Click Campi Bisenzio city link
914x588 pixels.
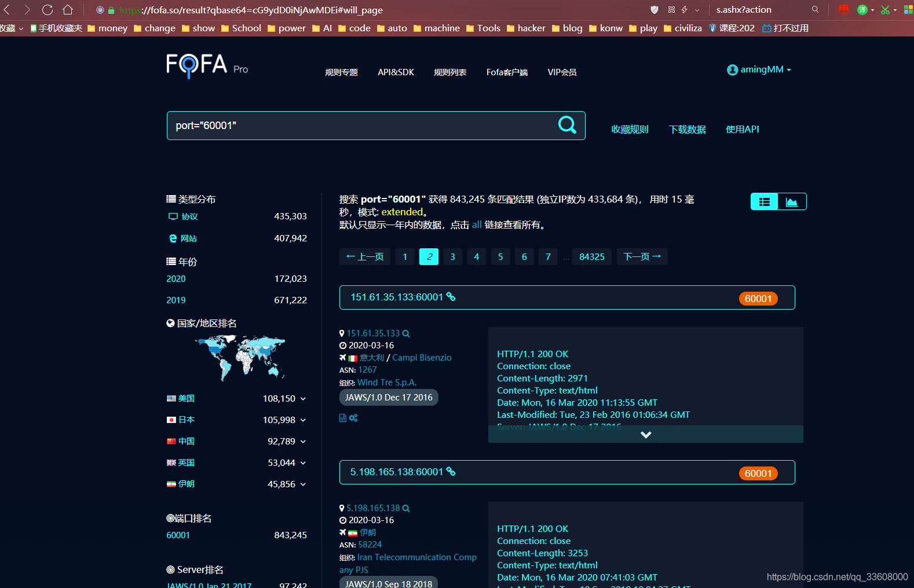pos(422,358)
